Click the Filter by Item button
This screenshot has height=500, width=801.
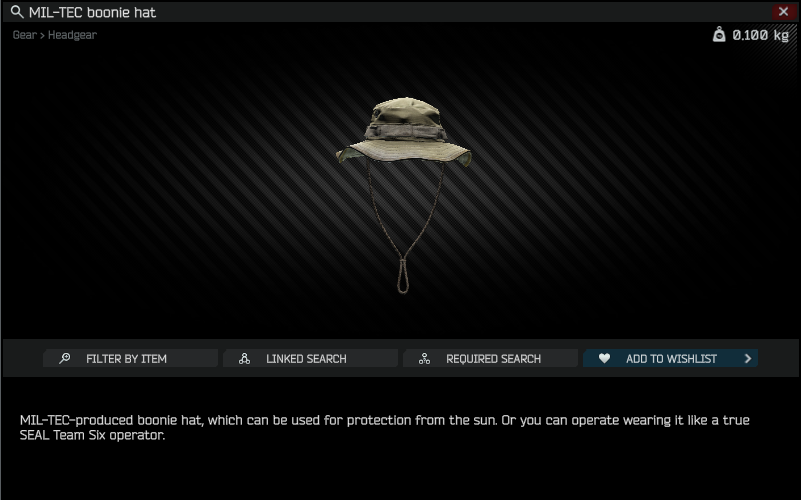point(131,359)
